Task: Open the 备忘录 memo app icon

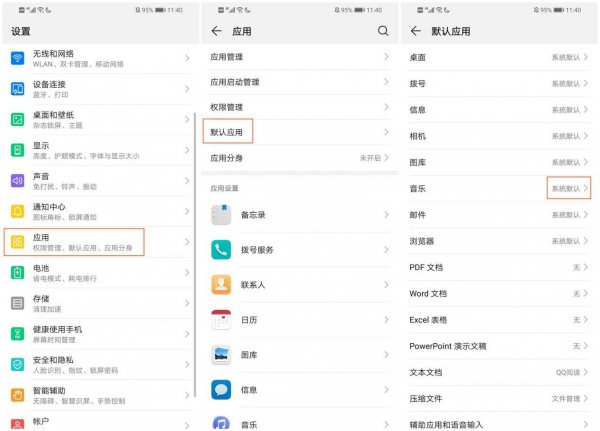Action: (x=221, y=215)
